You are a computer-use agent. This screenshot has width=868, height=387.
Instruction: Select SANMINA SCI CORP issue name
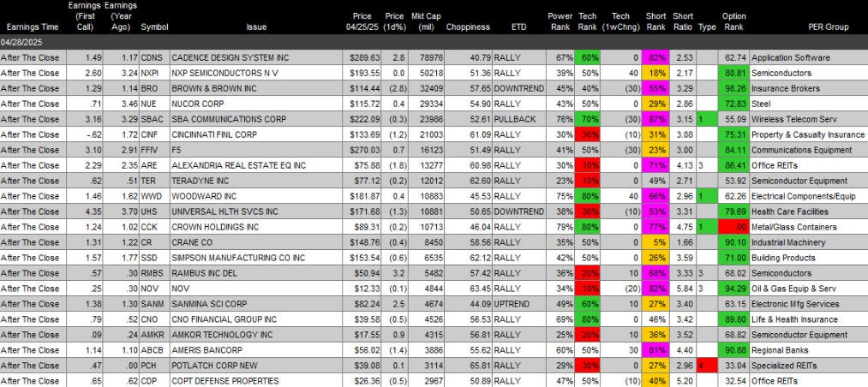pyautogui.click(x=209, y=304)
